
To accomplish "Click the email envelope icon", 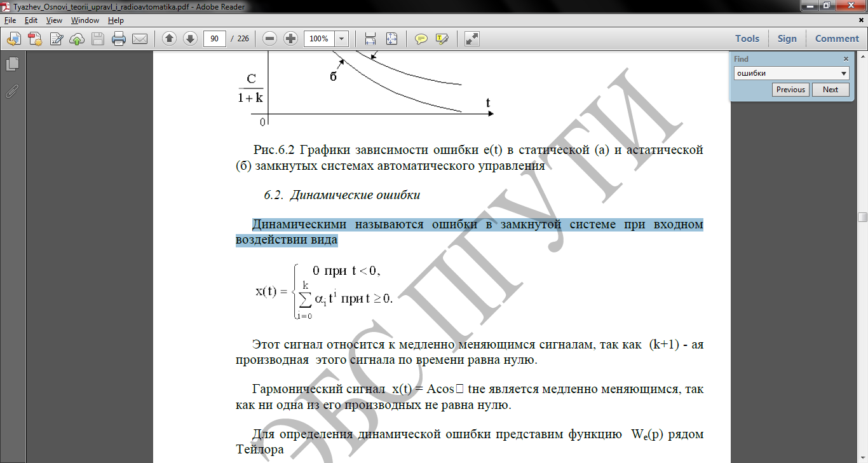I will tap(140, 39).
